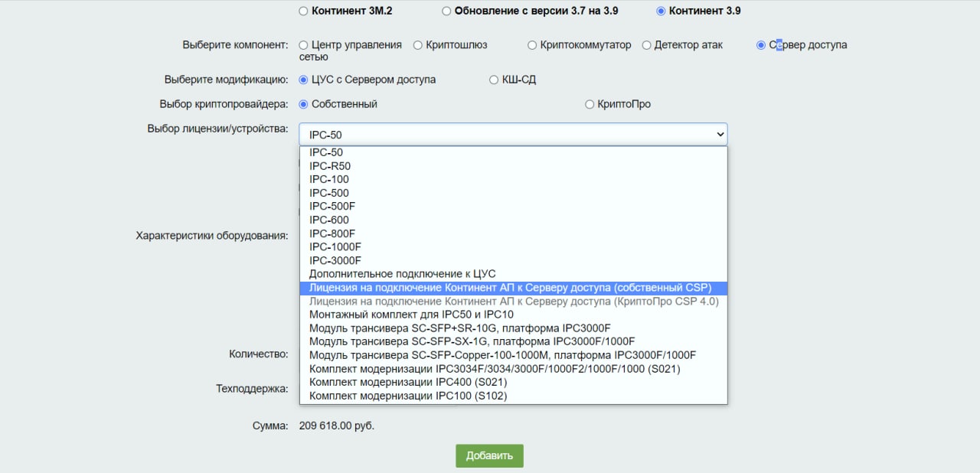Image resolution: width=980 pixels, height=473 pixels.
Task: Pick IPC-800F from the list
Action: click(x=513, y=233)
